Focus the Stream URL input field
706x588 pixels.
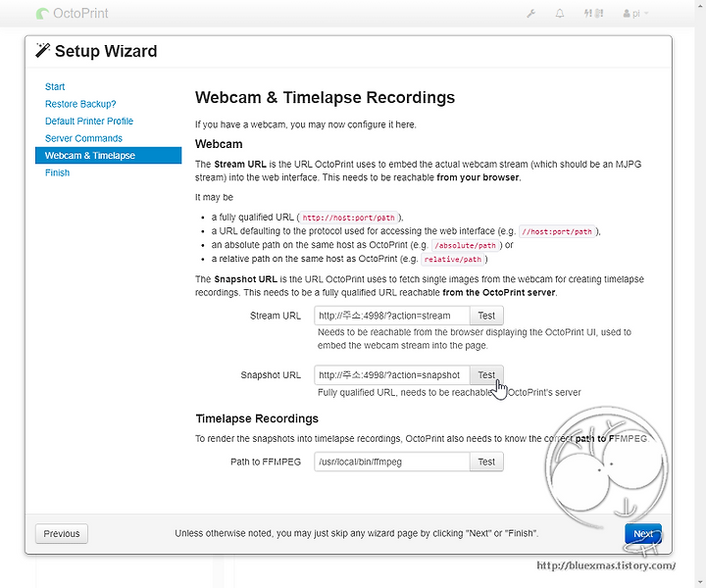pos(392,316)
